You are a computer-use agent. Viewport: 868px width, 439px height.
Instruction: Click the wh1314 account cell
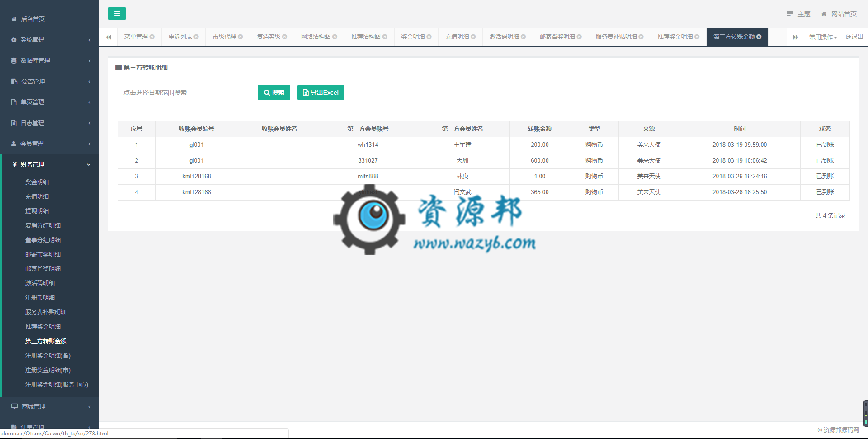368,145
